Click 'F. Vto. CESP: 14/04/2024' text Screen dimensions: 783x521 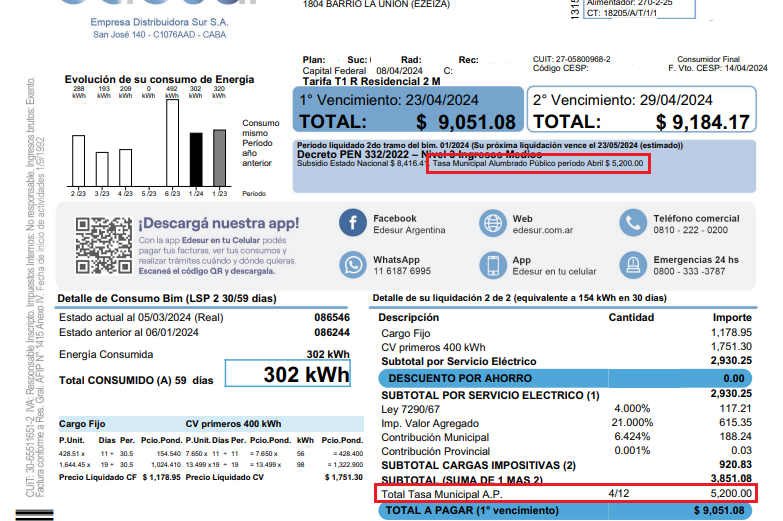tap(718, 68)
